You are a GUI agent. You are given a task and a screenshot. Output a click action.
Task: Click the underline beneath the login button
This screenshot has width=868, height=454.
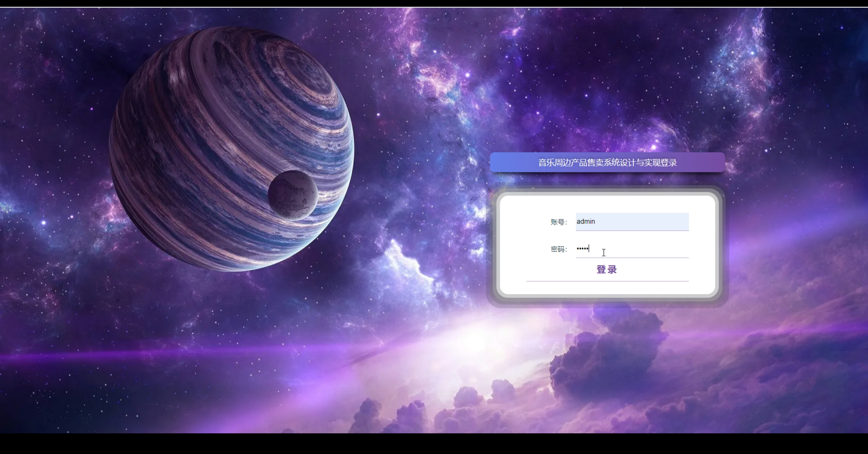[x=607, y=281]
